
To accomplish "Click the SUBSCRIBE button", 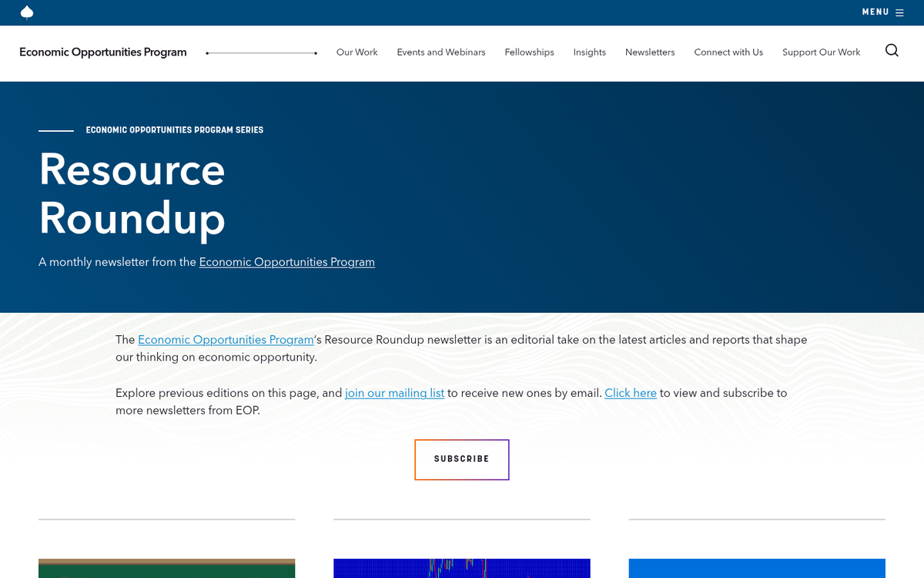I will coord(461,459).
